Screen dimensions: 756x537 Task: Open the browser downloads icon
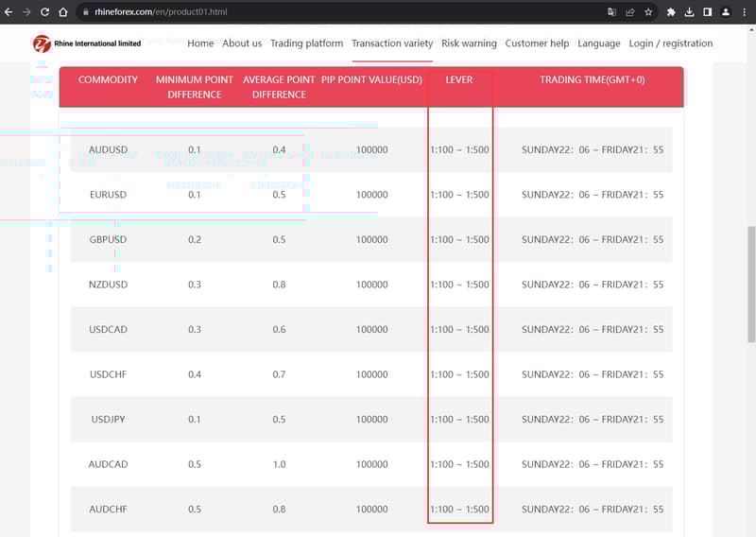click(x=689, y=12)
